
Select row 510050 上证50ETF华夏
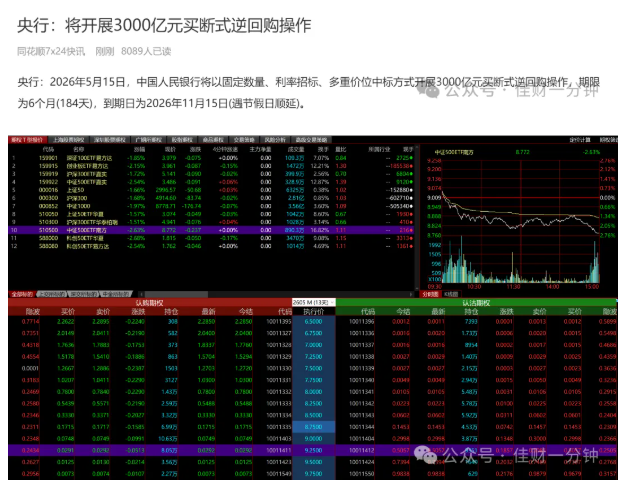[211, 214]
